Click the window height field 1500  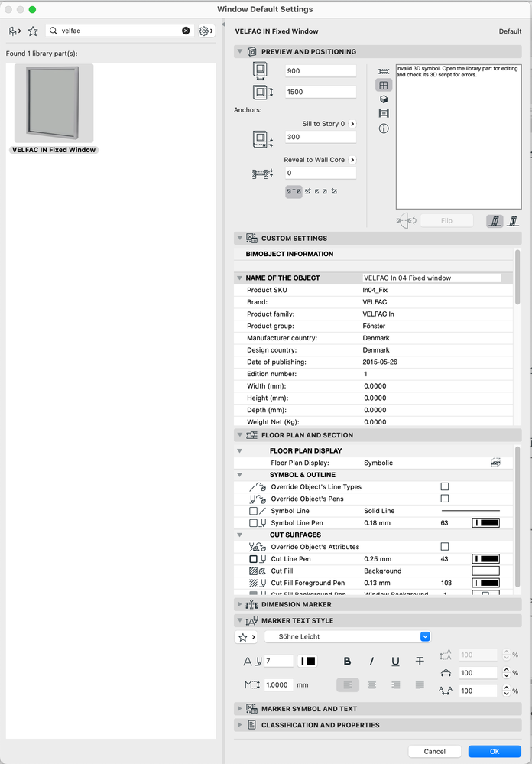(x=320, y=92)
